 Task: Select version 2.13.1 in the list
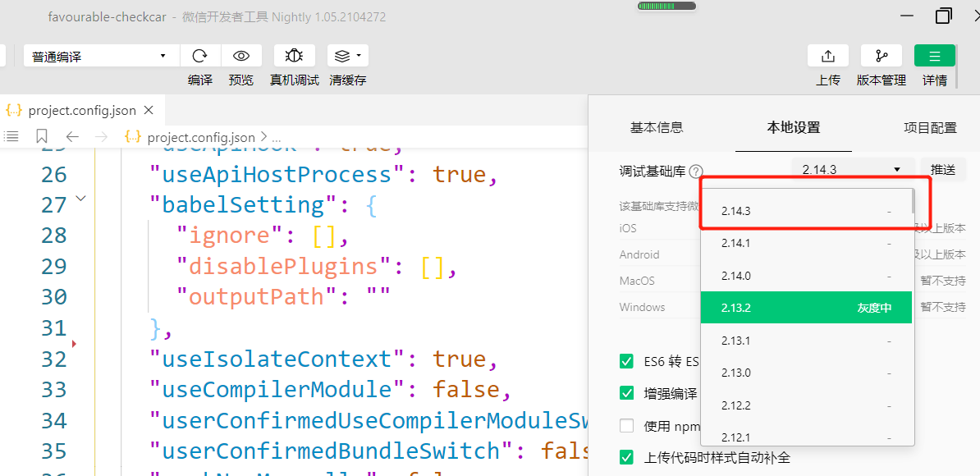(x=806, y=341)
